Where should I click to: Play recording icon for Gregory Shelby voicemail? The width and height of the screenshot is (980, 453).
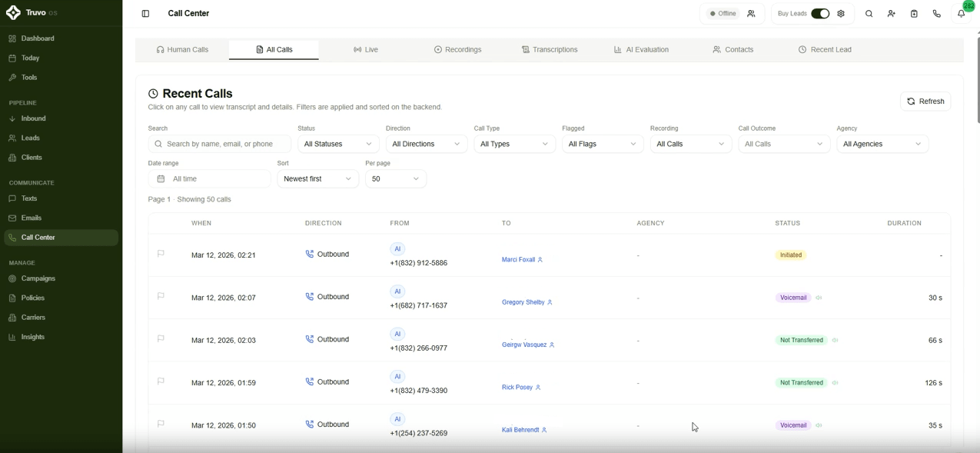[819, 298]
